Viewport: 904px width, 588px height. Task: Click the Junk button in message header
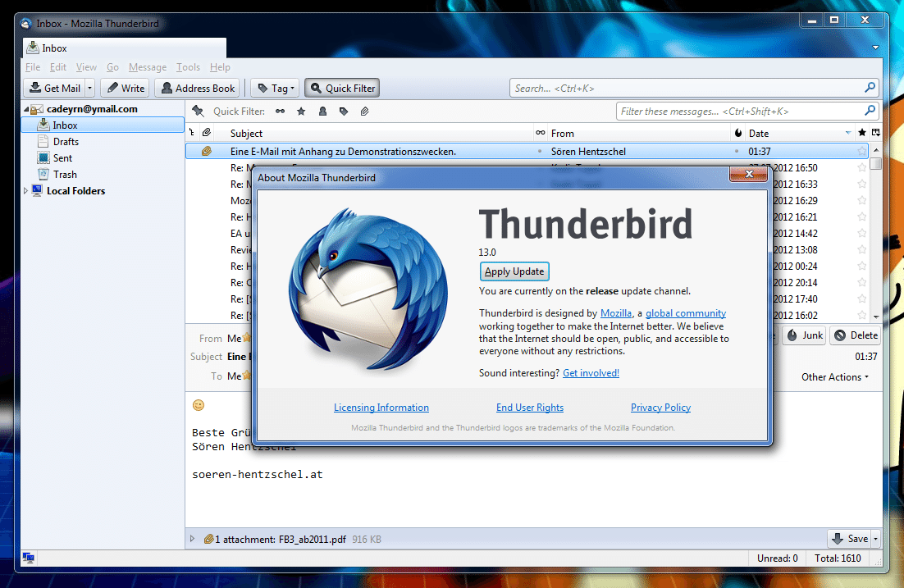(x=804, y=335)
